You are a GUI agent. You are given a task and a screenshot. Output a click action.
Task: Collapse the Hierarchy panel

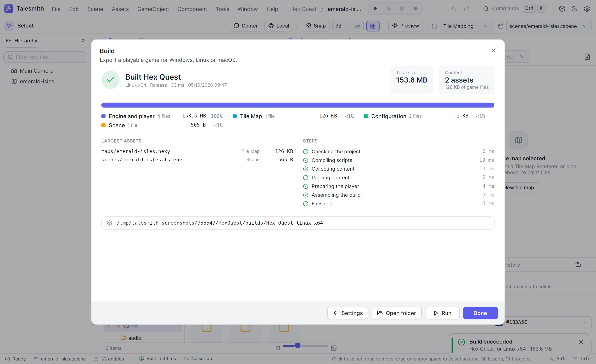click(x=83, y=41)
